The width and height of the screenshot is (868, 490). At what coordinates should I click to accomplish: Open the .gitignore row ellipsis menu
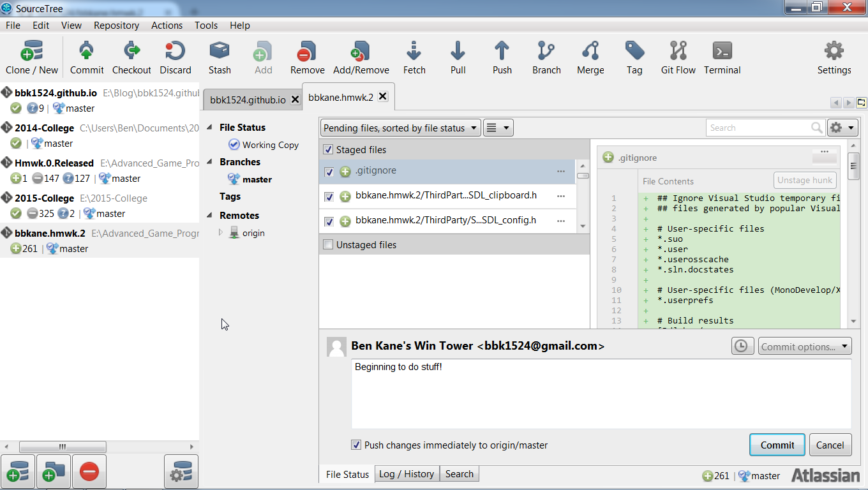pyautogui.click(x=560, y=171)
